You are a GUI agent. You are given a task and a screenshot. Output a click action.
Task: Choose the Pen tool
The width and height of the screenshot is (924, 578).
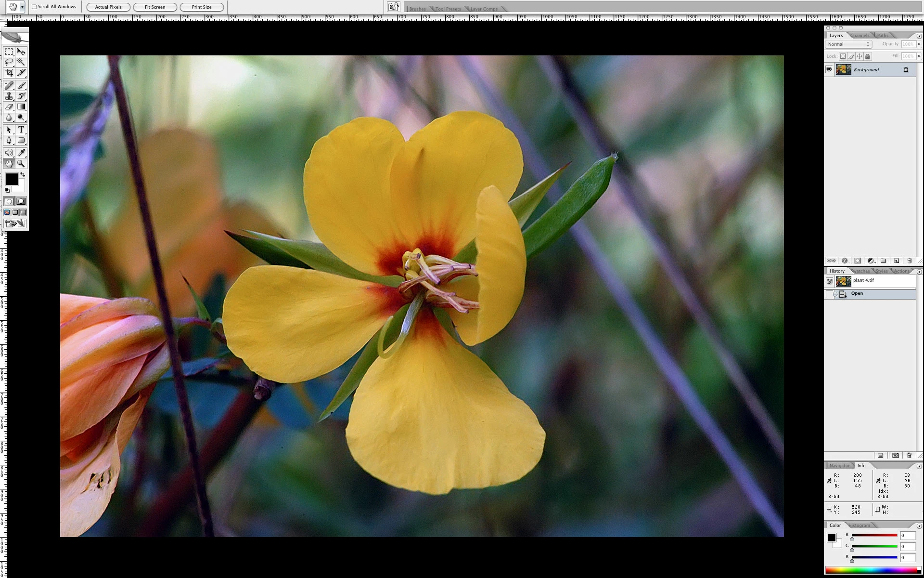pyautogui.click(x=9, y=140)
